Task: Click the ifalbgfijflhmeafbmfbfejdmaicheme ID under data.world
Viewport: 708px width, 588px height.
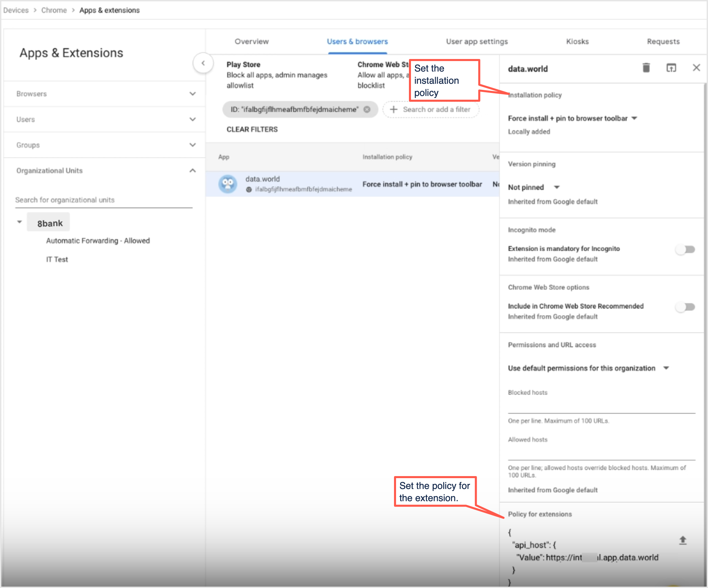Action: tap(303, 189)
